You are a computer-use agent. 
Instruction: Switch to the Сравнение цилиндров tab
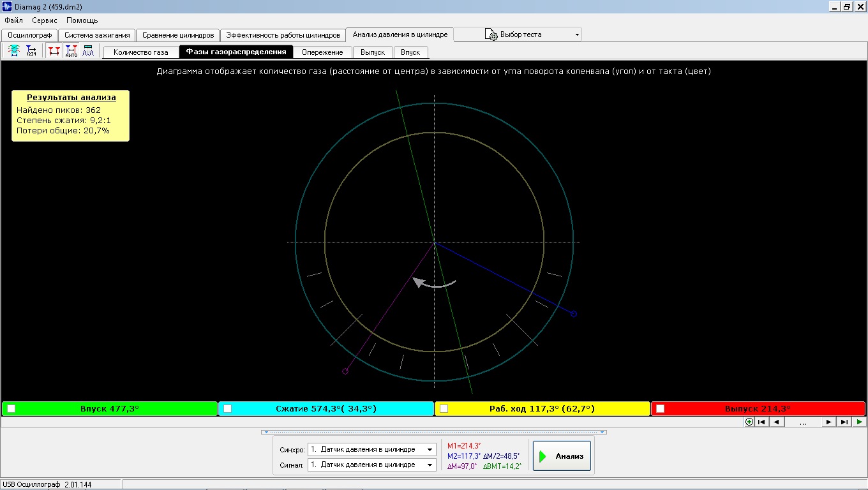178,35
